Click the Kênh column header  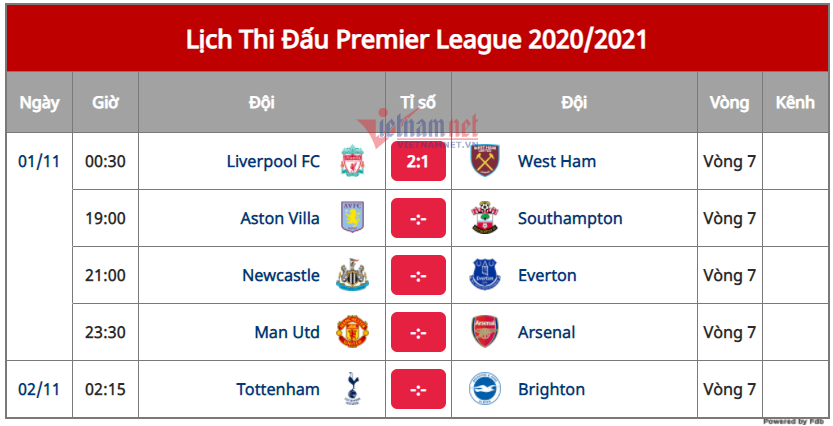click(x=795, y=102)
